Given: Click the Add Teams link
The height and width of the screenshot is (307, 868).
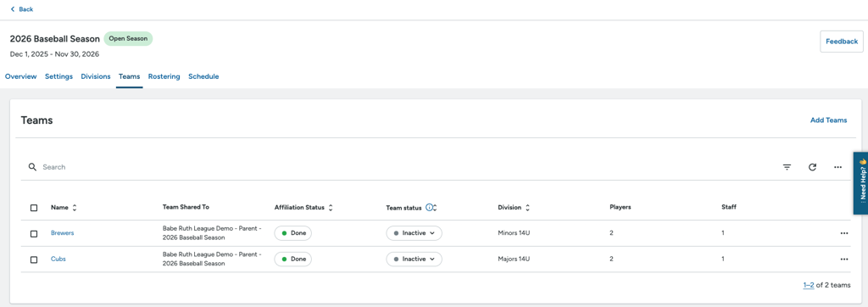Looking at the screenshot, I should [x=828, y=120].
